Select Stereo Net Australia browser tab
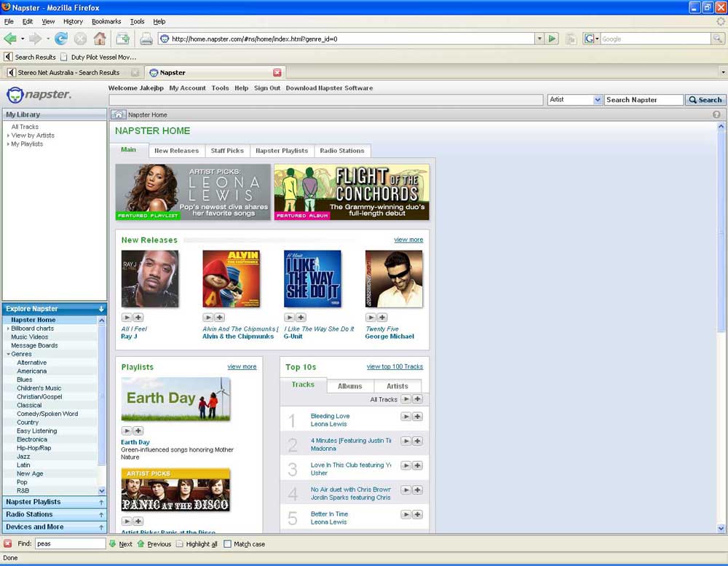 point(73,73)
